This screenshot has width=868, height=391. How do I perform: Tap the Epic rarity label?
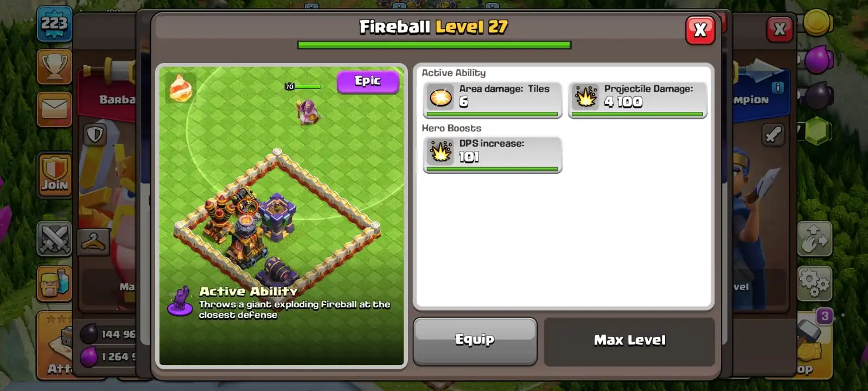[x=368, y=81]
